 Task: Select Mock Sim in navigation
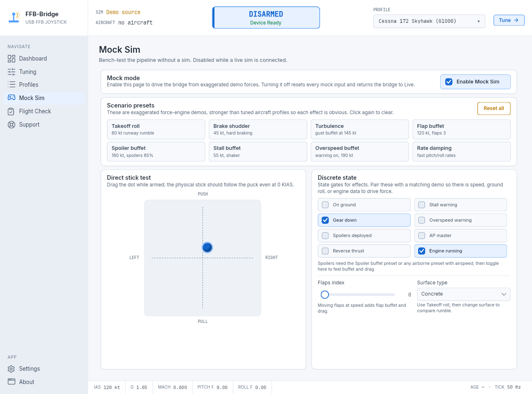coord(44,98)
